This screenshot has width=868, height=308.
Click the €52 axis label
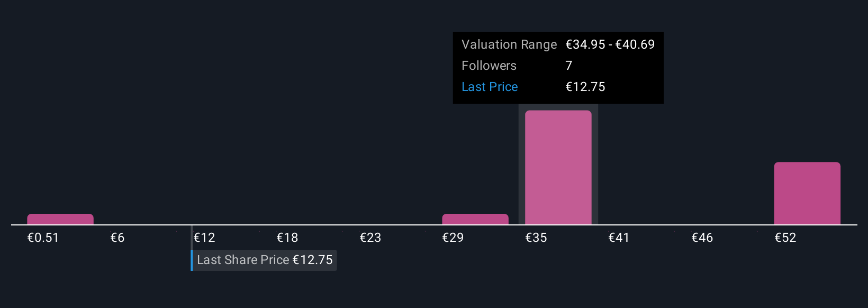coord(785,238)
